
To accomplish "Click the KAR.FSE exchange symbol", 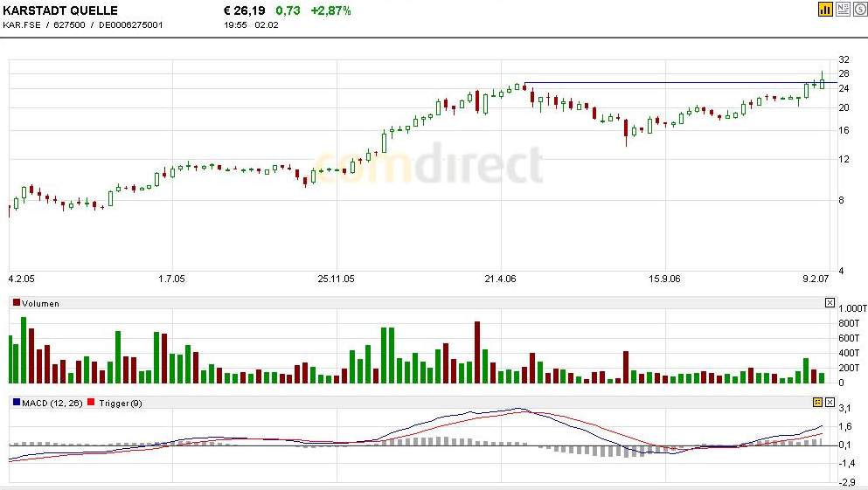I will click(x=22, y=24).
